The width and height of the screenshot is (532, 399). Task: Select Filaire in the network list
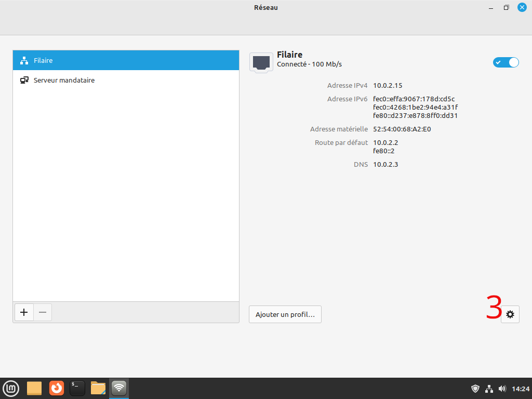[126, 61]
